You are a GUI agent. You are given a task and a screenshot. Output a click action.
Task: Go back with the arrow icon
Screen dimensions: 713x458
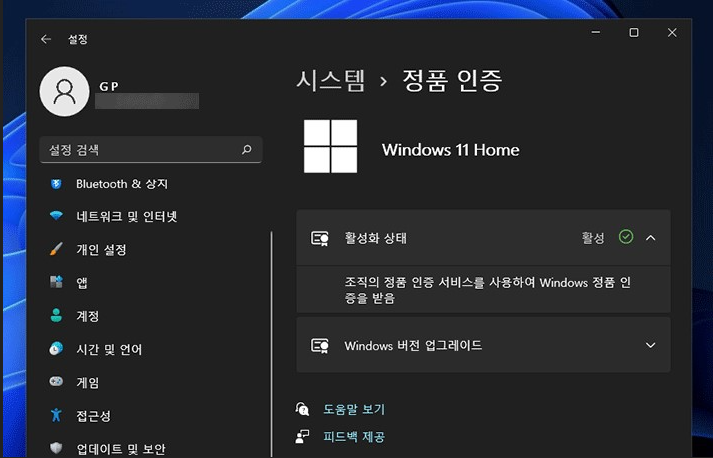[x=46, y=39]
